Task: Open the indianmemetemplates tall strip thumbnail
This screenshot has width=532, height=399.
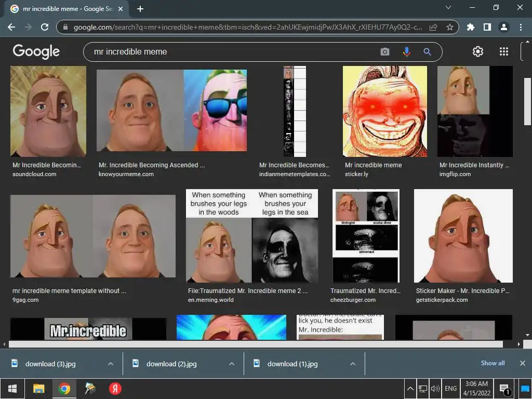Action: coord(295,111)
